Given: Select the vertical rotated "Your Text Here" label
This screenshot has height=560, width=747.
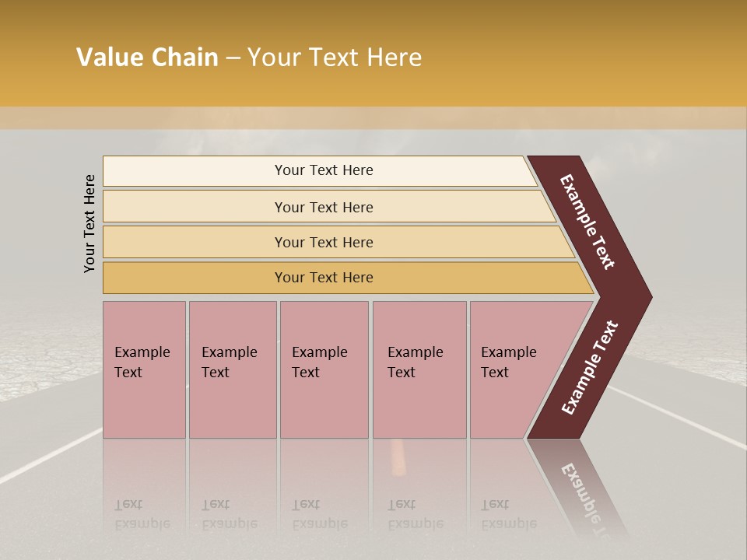Looking at the screenshot, I should click(89, 223).
